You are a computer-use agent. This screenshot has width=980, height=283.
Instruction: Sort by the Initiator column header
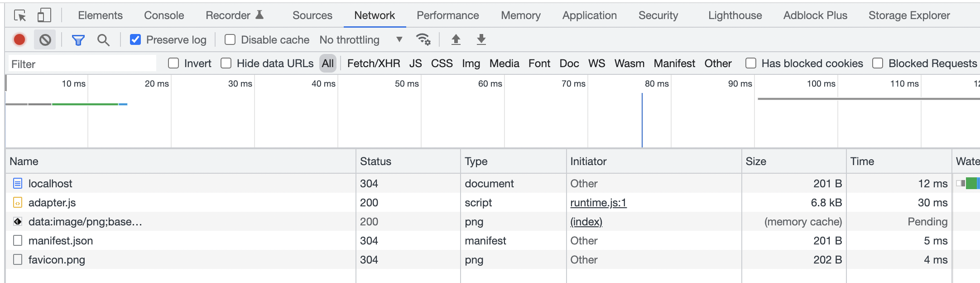click(654, 161)
